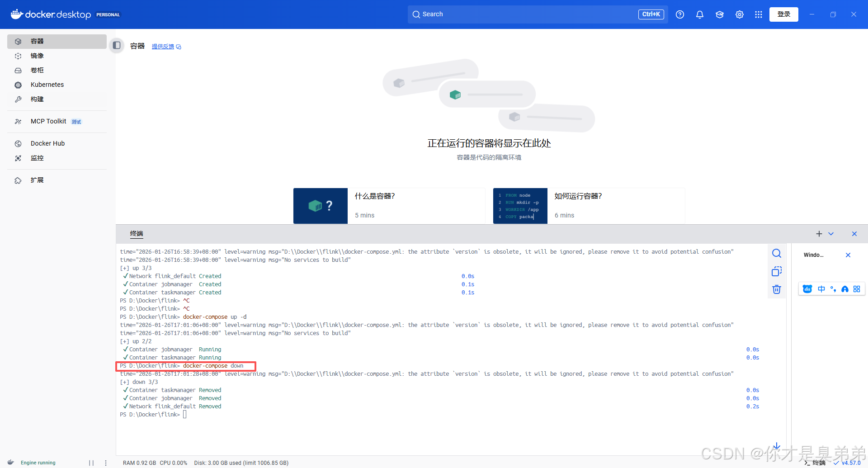This screenshot has width=868, height=468.
Task: Click the '[+] down 3/3' output line
Action: coord(139,382)
